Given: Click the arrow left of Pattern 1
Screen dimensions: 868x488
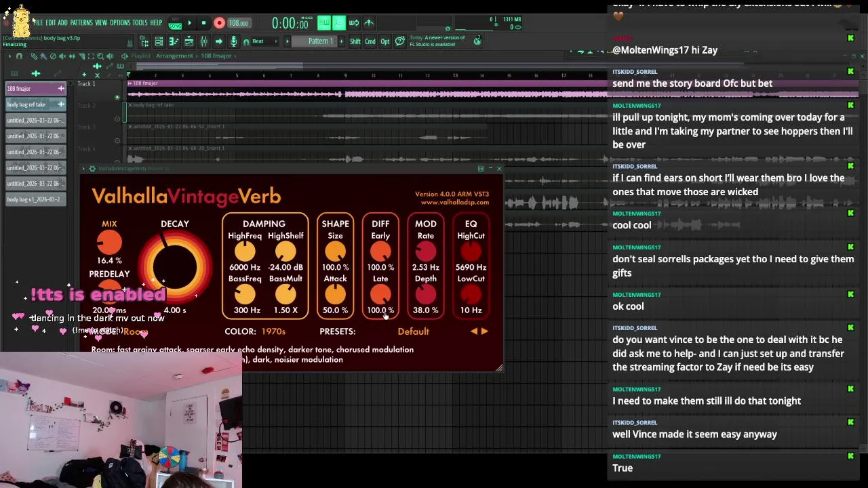Looking at the screenshot, I should pyautogui.click(x=287, y=41).
